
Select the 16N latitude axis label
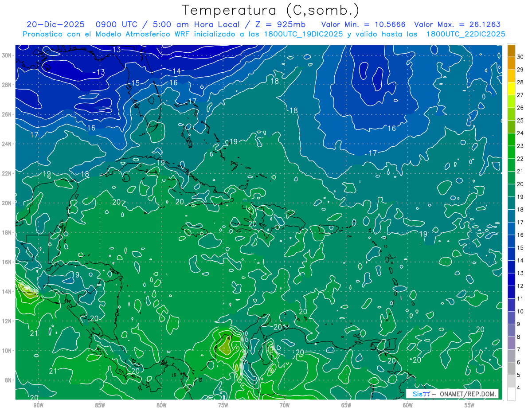(7, 262)
